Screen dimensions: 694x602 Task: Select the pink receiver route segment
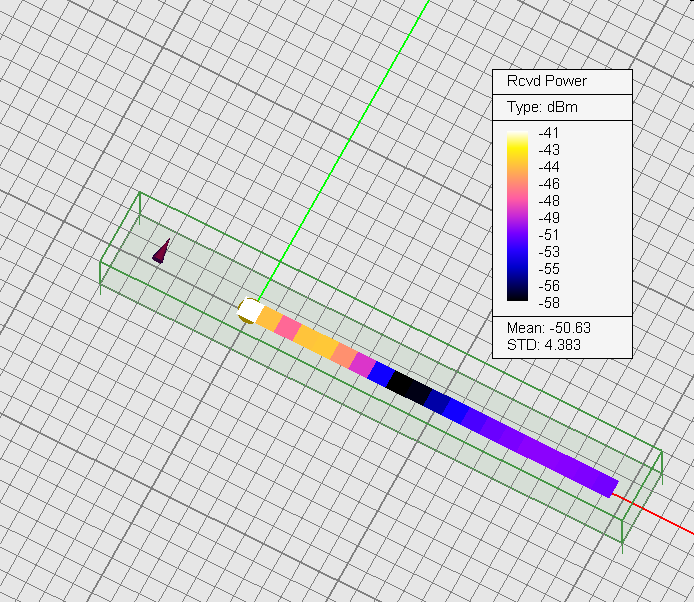coord(288,328)
